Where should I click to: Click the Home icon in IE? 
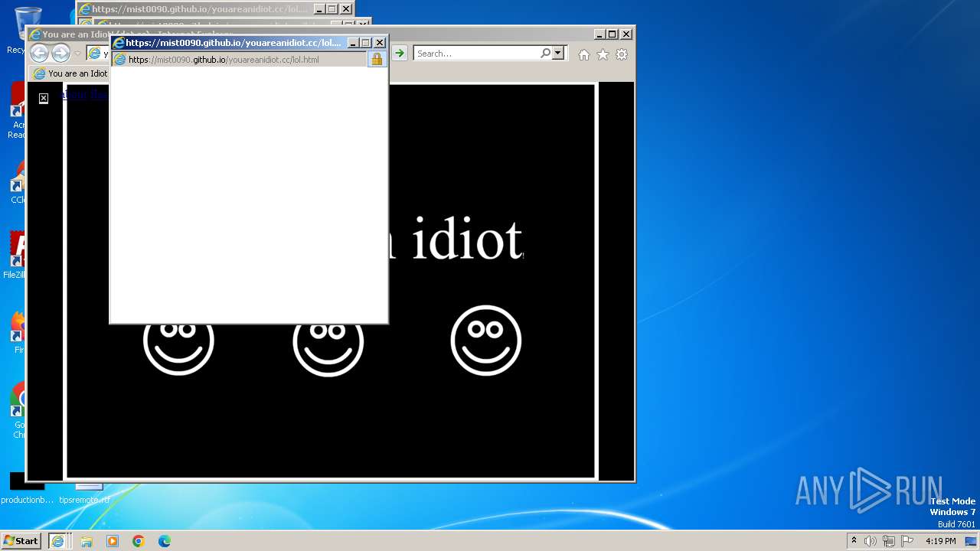coord(584,54)
